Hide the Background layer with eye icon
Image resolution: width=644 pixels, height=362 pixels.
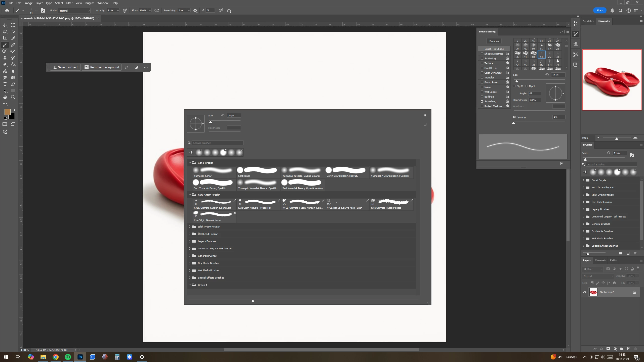pos(585,292)
